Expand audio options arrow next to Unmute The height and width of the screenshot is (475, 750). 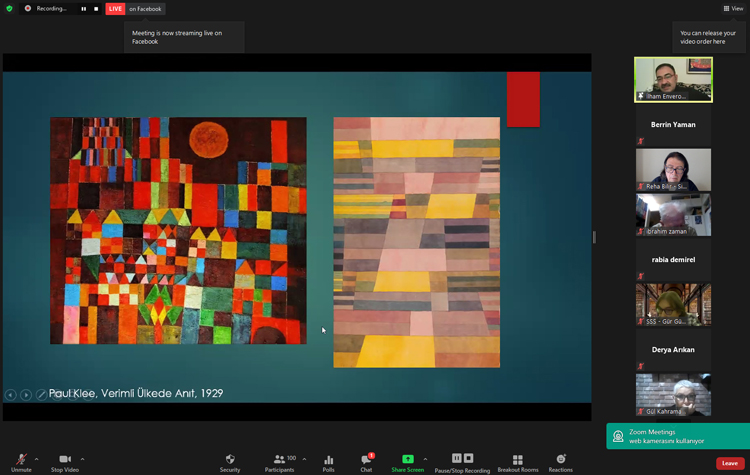click(37, 459)
